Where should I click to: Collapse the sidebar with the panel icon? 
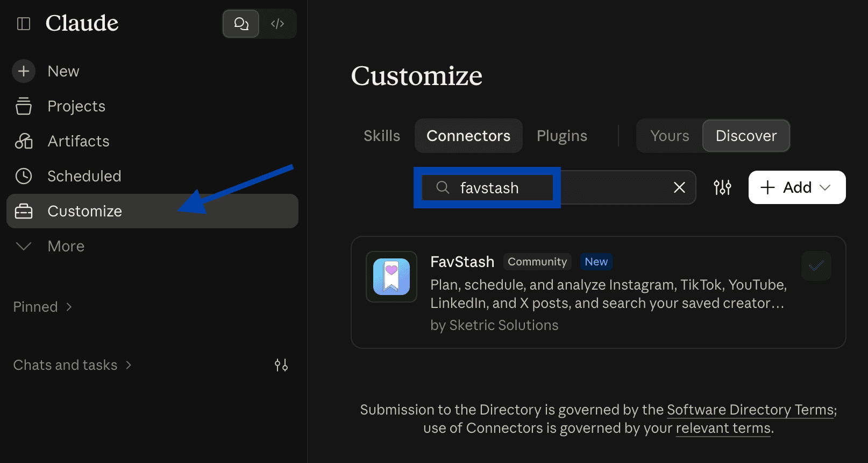(x=24, y=24)
